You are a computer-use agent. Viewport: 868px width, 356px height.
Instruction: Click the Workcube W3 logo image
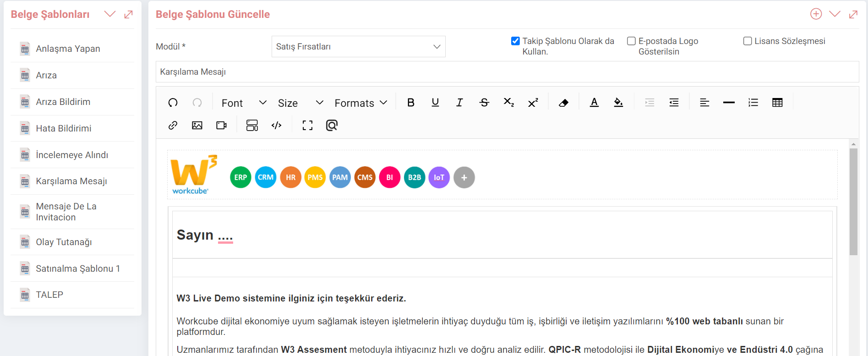tap(193, 175)
